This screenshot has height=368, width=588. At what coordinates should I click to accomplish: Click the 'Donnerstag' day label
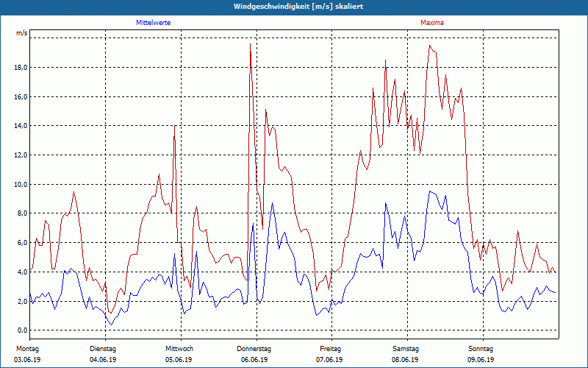pos(254,349)
